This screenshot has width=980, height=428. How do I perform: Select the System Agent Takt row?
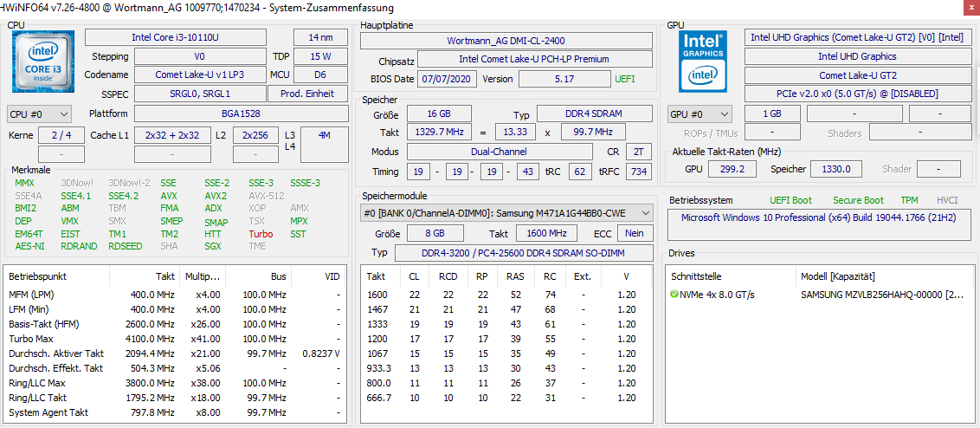[175, 412]
